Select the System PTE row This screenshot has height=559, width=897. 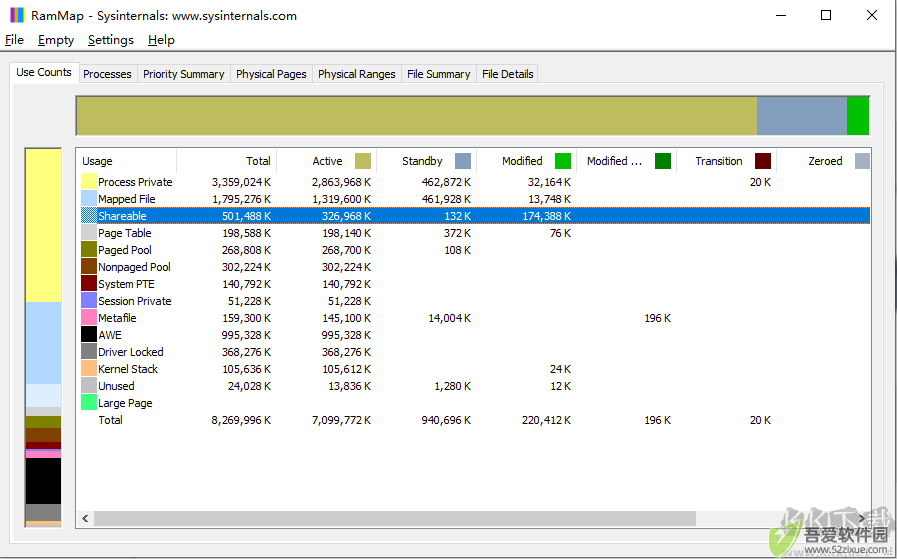click(474, 283)
